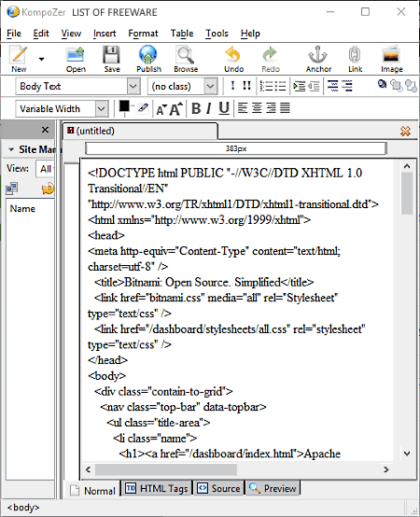
Task: Switch to the Source tab
Action: (x=219, y=488)
